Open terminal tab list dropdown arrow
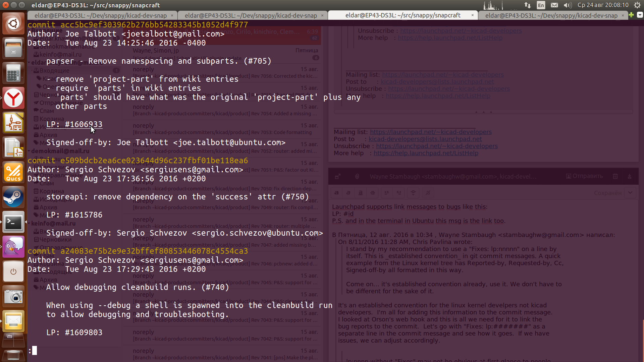The width and height of the screenshot is (644, 362). click(x=640, y=15)
